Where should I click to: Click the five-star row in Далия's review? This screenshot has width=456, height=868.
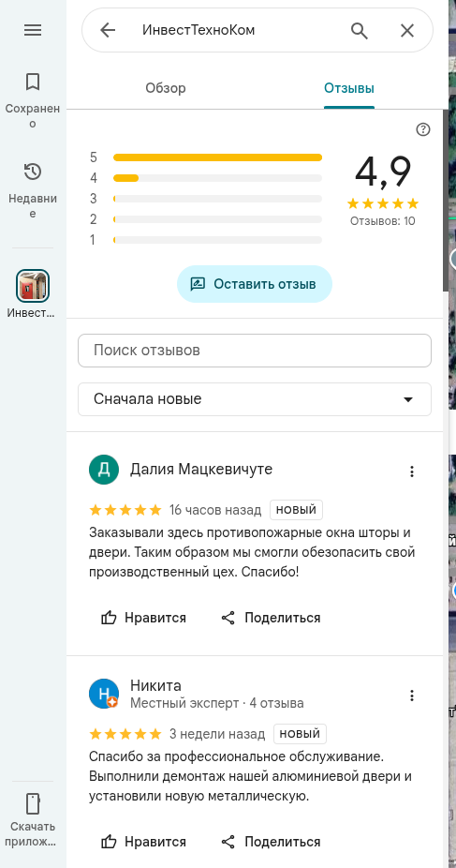pyautogui.click(x=125, y=510)
